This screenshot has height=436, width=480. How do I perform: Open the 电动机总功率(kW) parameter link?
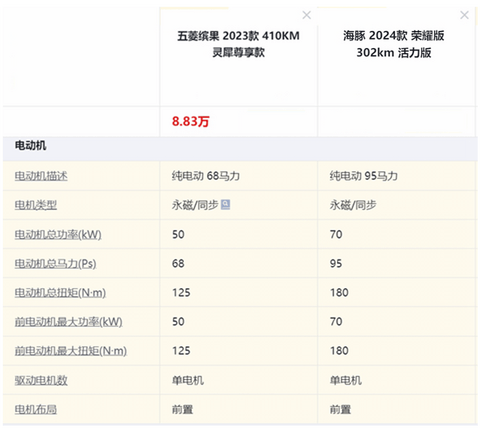tap(58, 234)
